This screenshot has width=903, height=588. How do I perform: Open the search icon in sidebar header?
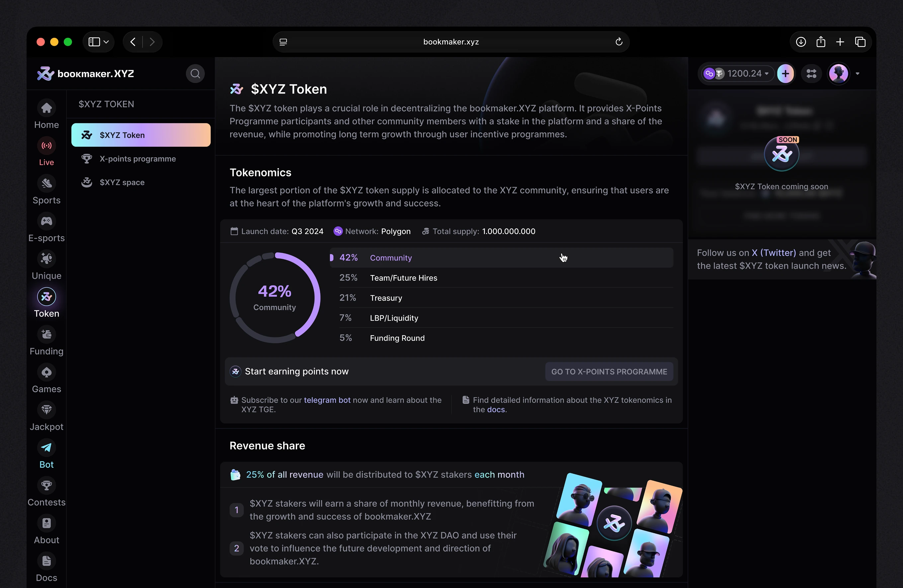195,74
